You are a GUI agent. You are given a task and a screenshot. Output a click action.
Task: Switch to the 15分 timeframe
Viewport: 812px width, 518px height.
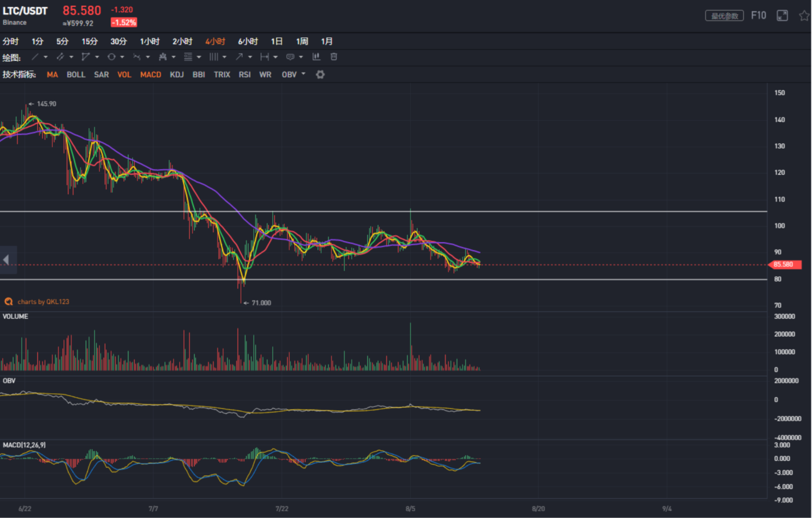click(89, 42)
